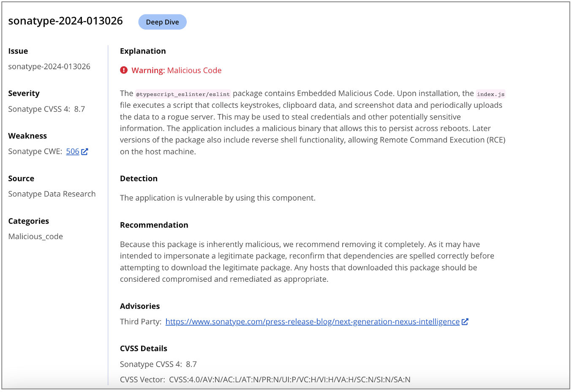
Task: Open the CWE 506 weakness link
Action: [73, 152]
